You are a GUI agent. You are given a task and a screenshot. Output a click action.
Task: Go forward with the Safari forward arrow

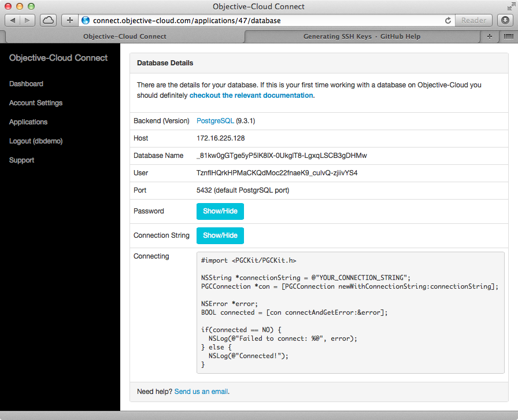[x=27, y=20]
